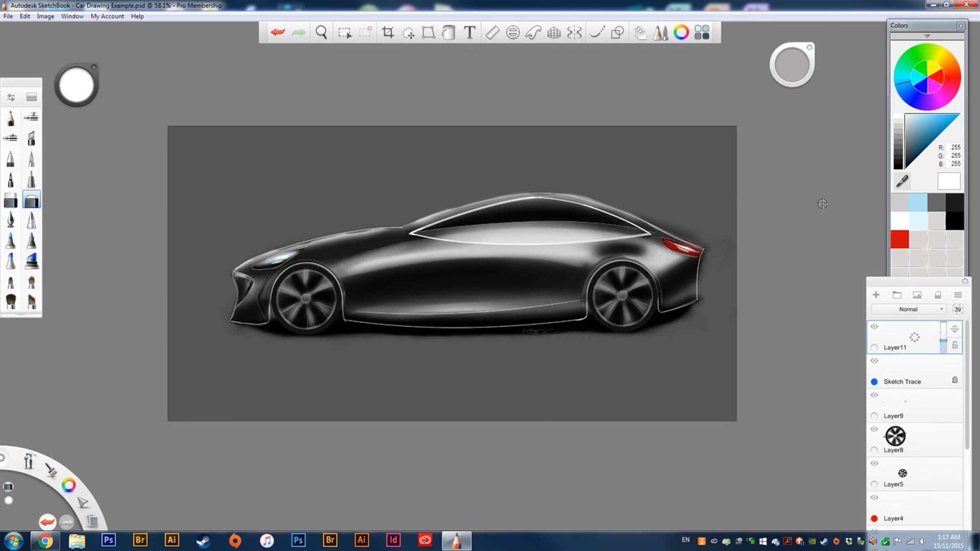Select the Crop tool in the toolbar

tap(388, 32)
